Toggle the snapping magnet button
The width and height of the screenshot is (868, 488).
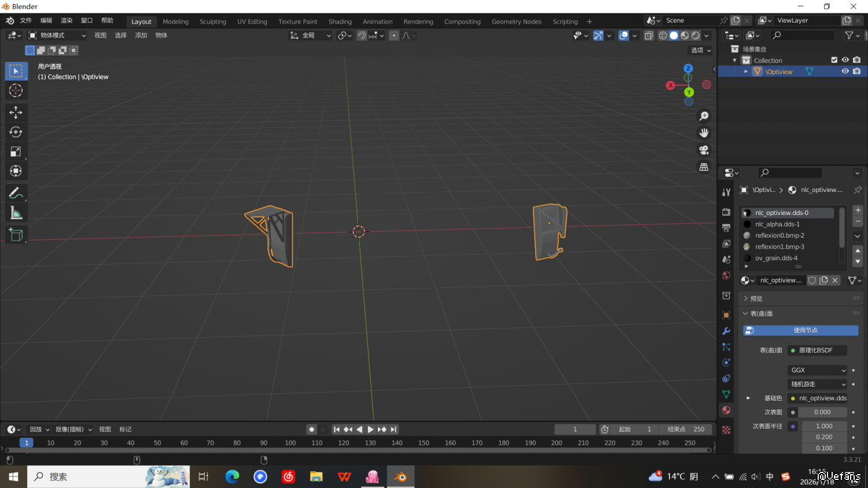[362, 36]
